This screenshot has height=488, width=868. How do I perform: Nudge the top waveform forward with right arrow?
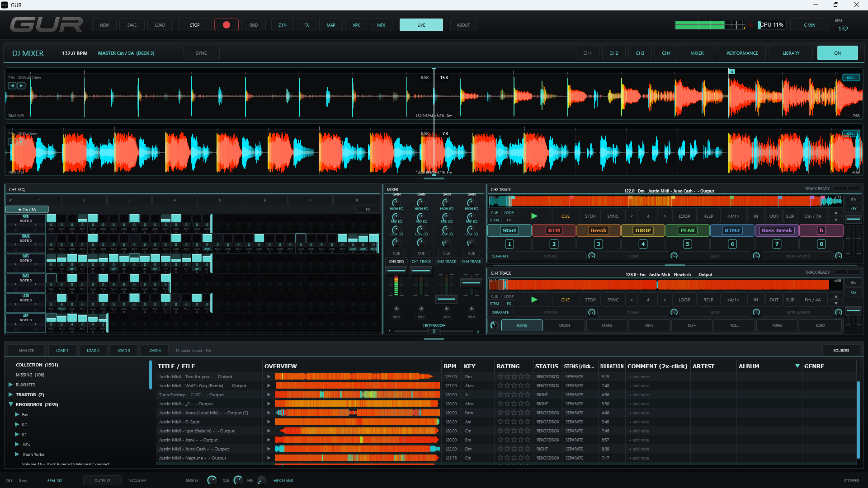(x=21, y=85)
